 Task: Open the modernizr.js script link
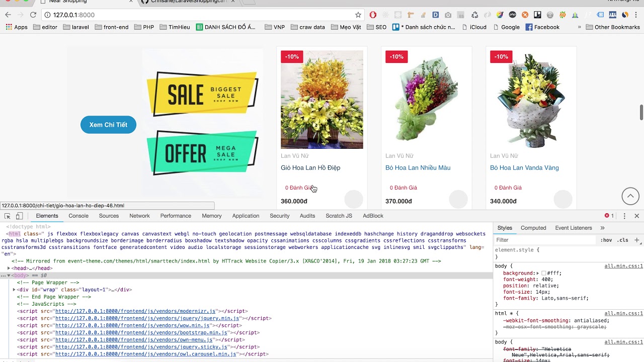[135, 311]
